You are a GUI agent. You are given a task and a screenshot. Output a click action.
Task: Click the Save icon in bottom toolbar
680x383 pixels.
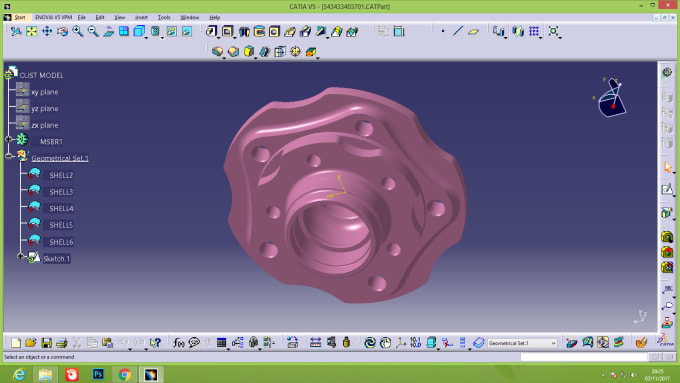46,343
